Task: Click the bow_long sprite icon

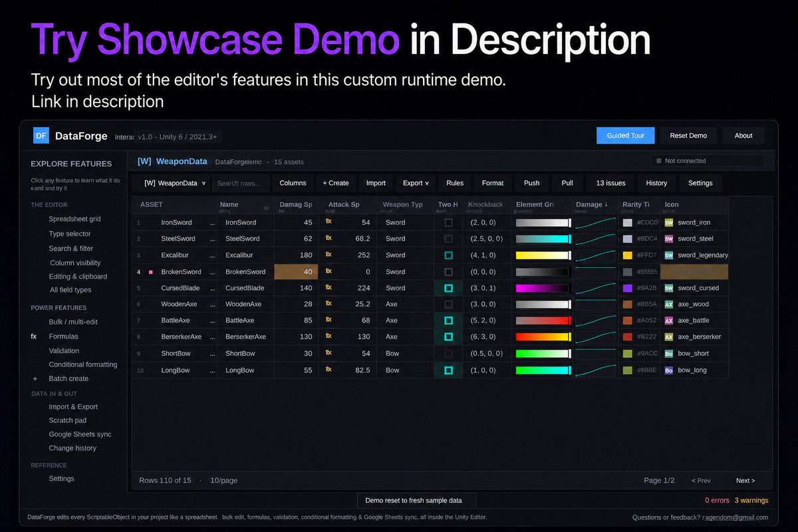Action: pos(669,370)
